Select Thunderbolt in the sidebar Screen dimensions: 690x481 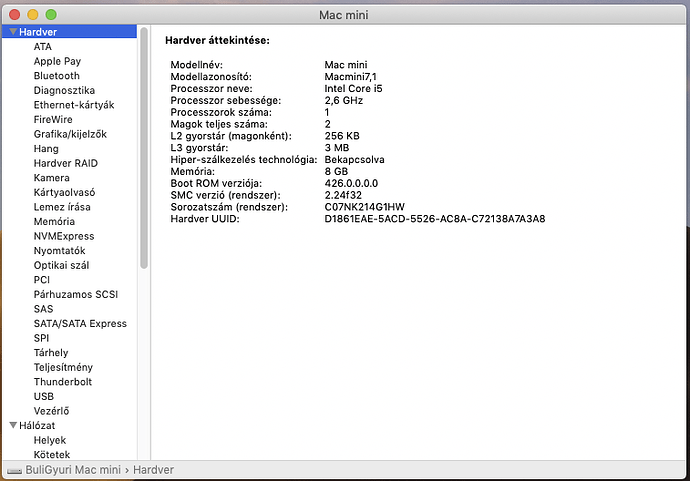click(x=63, y=382)
